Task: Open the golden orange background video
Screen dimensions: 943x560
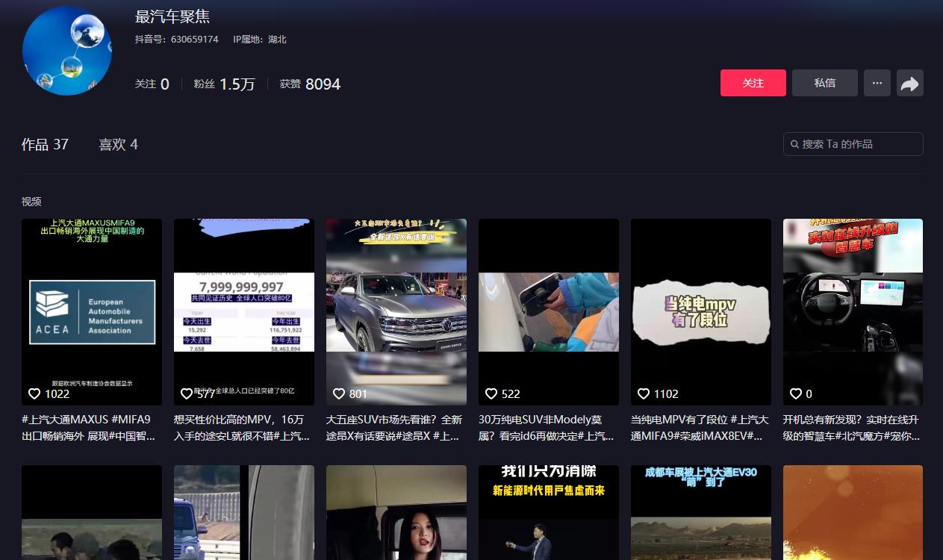Action: (x=853, y=513)
